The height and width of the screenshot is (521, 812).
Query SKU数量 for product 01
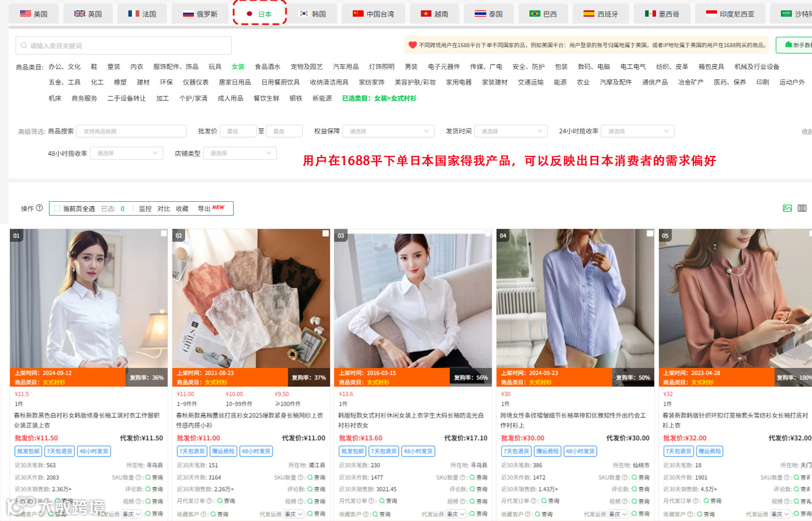tap(154, 477)
